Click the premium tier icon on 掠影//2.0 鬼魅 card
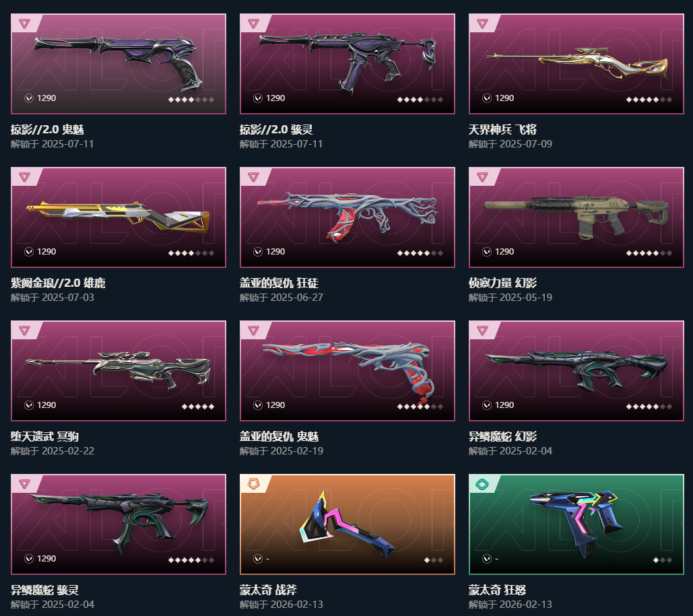 click(x=24, y=24)
